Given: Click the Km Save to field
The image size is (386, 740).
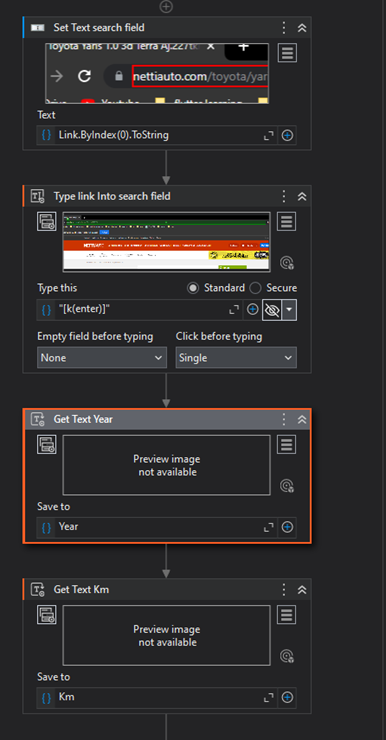Looking at the screenshot, I should tap(158, 698).
